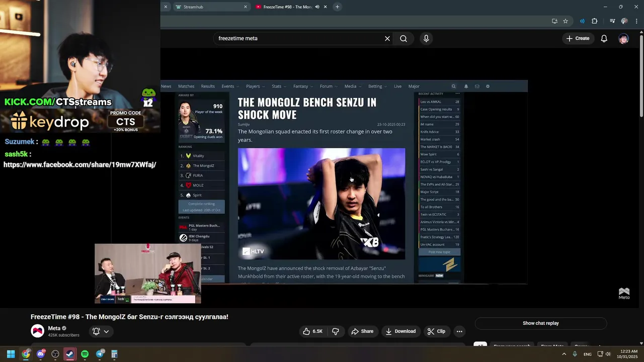Viewport: 644px width, 362px height.
Task: Open Discord from the taskbar
Action: (41, 354)
